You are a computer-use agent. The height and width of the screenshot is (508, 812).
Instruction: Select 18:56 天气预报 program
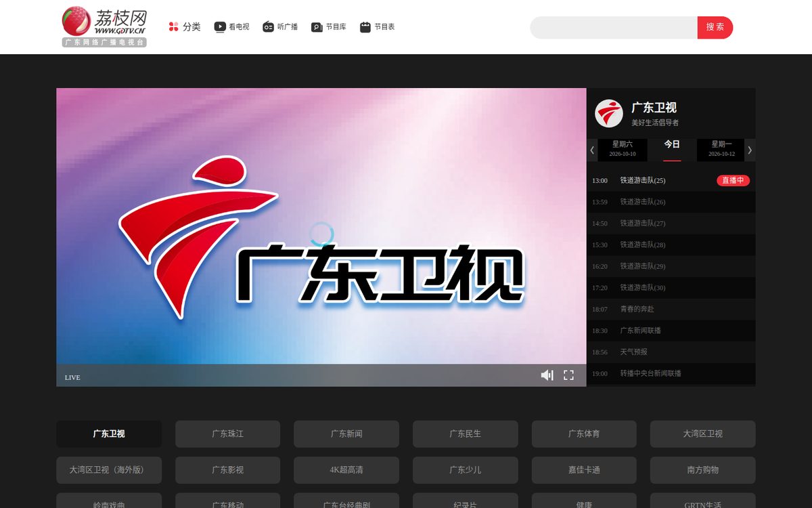(671, 352)
